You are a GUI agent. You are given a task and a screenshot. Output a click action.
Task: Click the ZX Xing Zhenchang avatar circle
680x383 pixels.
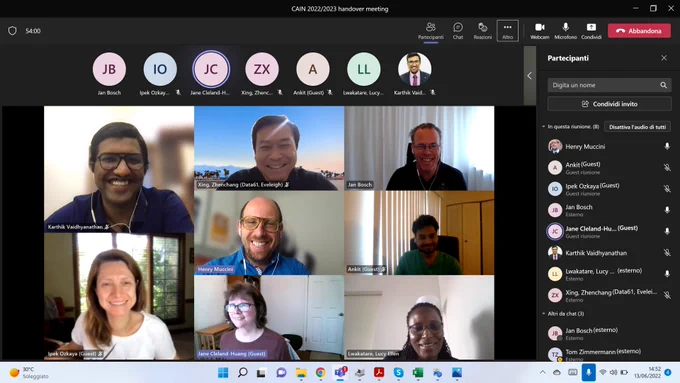(x=262, y=69)
